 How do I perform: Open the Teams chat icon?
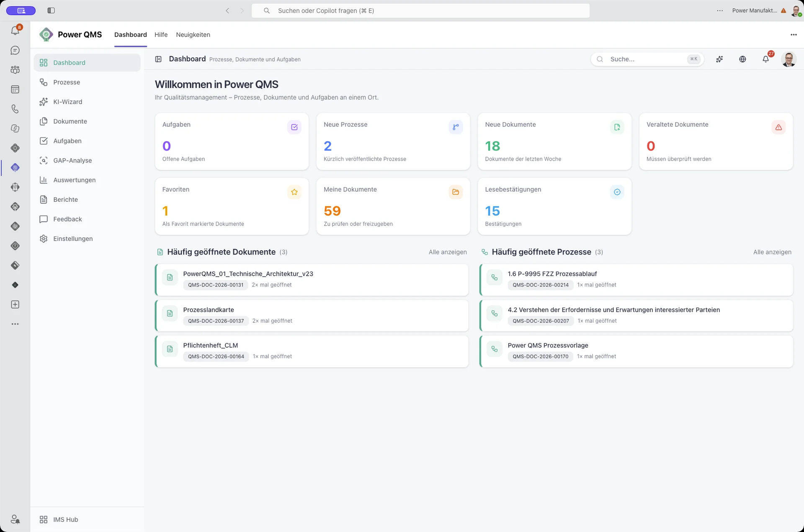tap(15, 50)
